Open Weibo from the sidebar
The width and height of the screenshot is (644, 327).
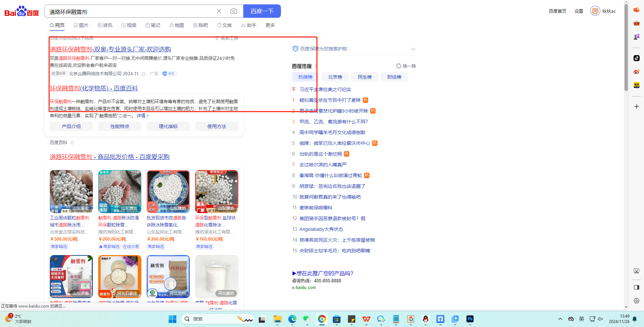click(x=636, y=72)
